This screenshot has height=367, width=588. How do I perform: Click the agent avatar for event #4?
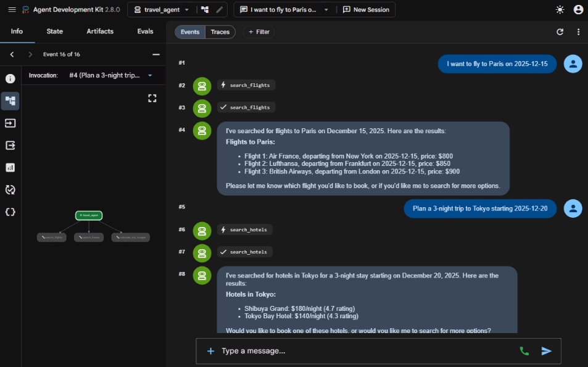[x=202, y=131]
